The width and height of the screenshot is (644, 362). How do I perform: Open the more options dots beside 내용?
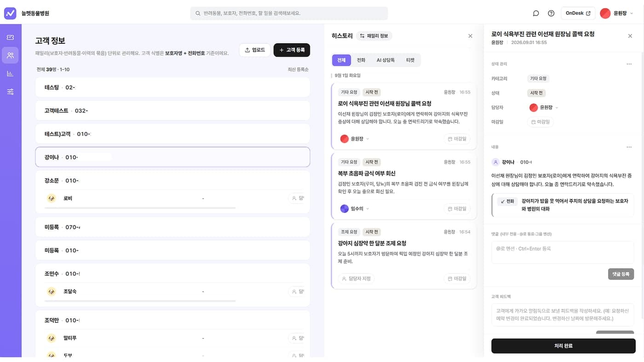[x=629, y=147]
